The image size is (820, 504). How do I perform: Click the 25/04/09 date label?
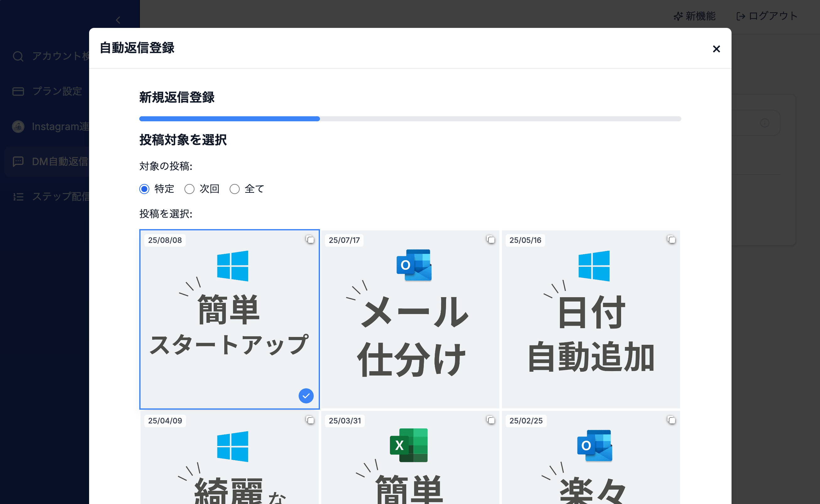tap(165, 421)
